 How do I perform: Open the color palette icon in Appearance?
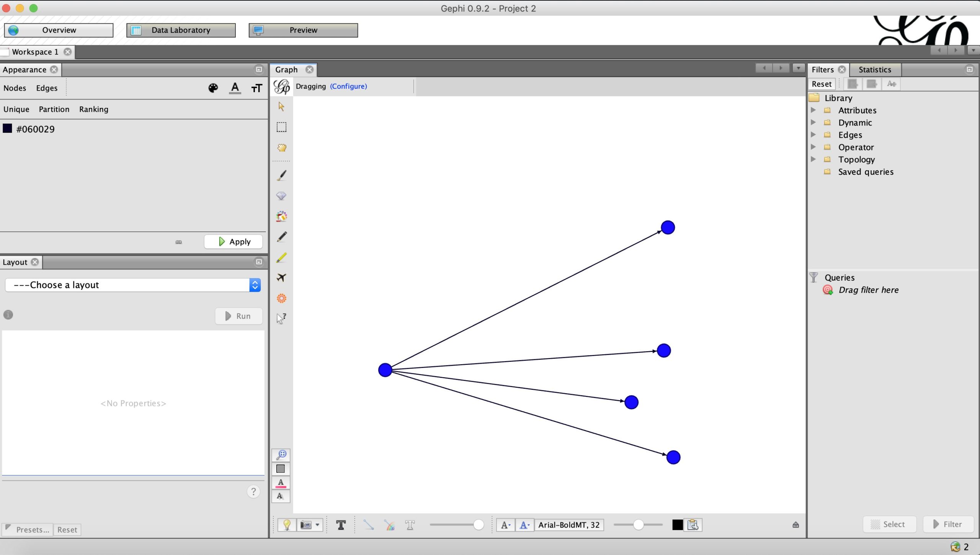pyautogui.click(x=213, y=88)
